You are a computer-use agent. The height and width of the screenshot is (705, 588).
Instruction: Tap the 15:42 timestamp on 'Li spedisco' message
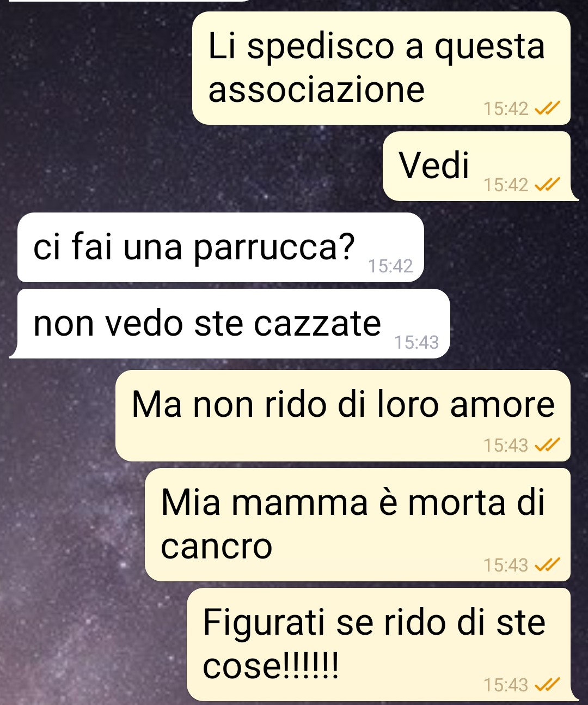pyautogui.click(x=506, y=109)
